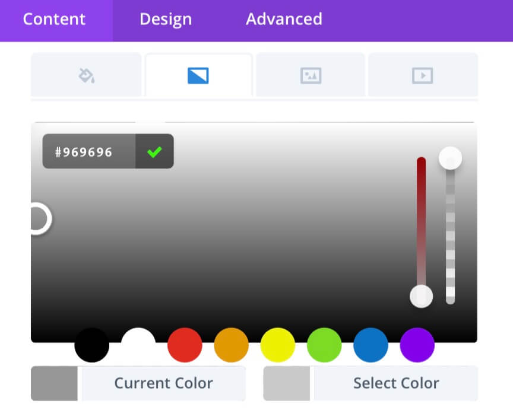The image size is (513, 420).
Task: Pick the white preset color swatch
Action: click(x=138, y=345)
